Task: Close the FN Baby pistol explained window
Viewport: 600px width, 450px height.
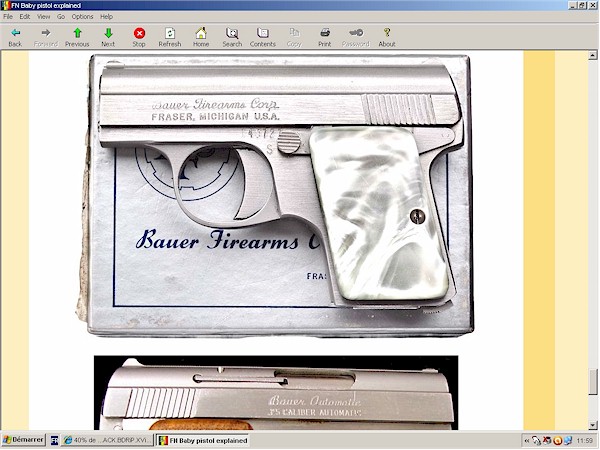Action: coord(592,5)
